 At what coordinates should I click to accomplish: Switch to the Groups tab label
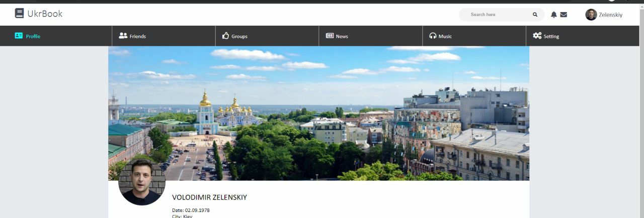[239, 36]
